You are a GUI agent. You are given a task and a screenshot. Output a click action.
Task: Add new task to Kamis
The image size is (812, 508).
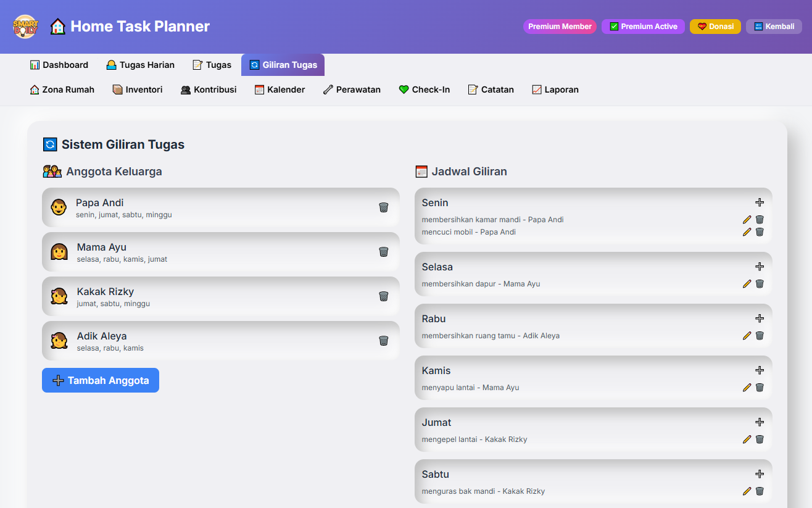[x=760, y=370]
